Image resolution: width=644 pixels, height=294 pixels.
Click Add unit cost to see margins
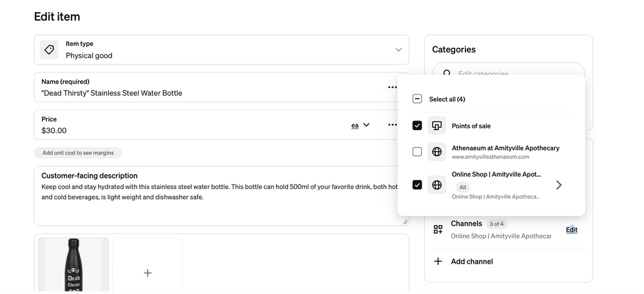click(78, 153)
